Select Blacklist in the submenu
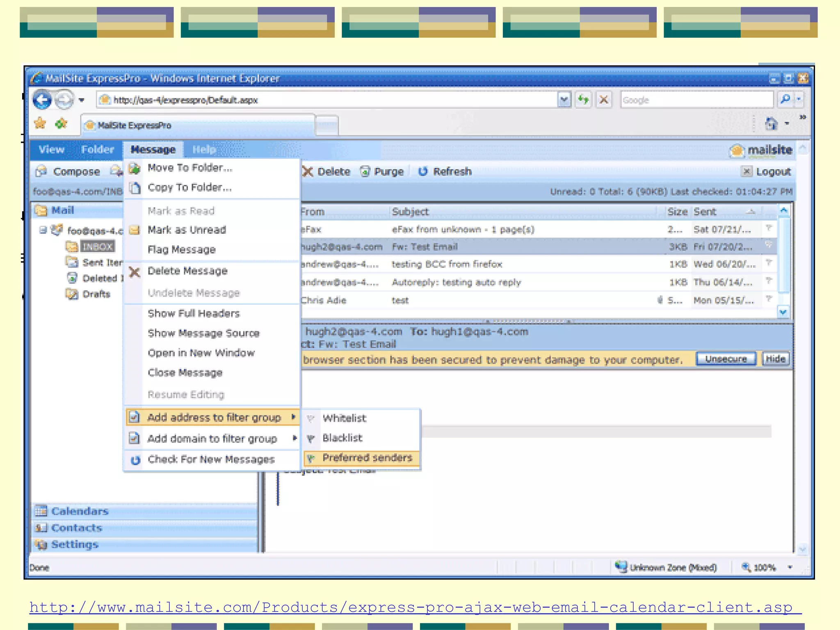This screenshot has height=630, width=840. (x=362, y=438)
